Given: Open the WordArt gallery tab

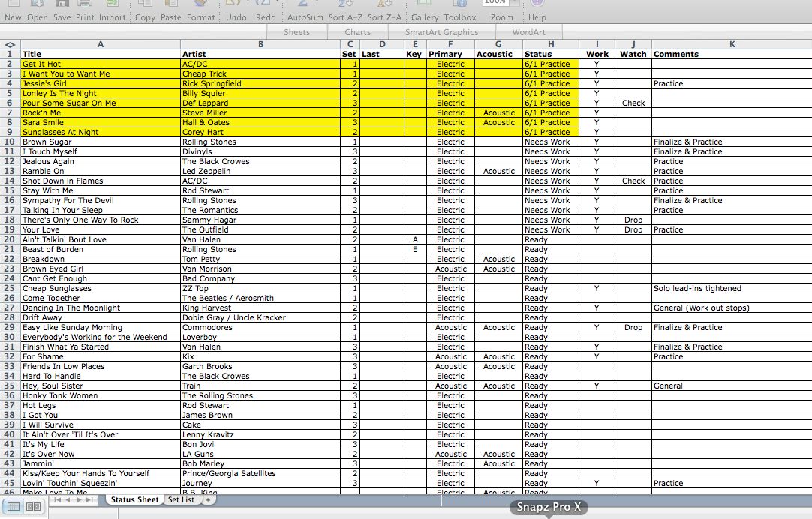Looking at the screenshot, I should point(529,32).
